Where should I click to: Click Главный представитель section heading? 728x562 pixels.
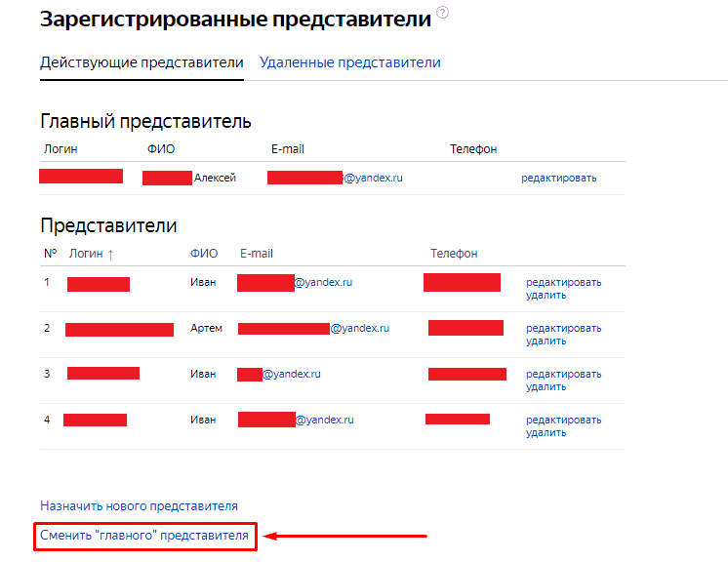(x=145, y=121)
